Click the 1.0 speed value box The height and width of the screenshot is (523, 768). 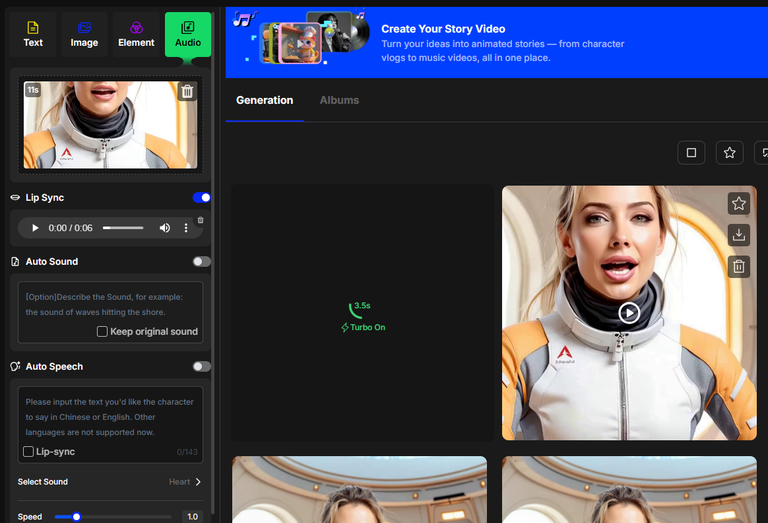click(x=192, y=517)
